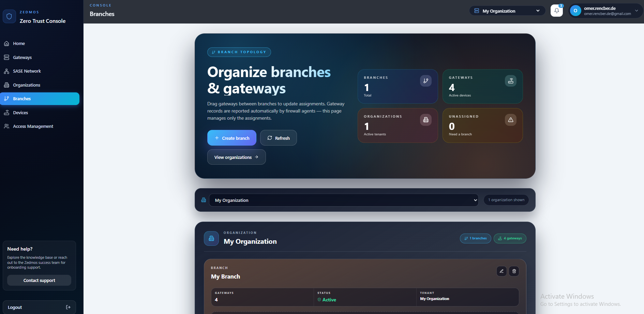Click the Zero Trust Console title
The width and height of the screenshot is (644, 314).
[x=43, y=21]
